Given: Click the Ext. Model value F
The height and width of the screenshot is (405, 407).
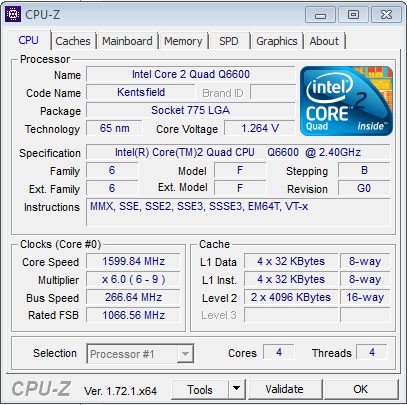Looking at the screenshot, I should 240,188.
